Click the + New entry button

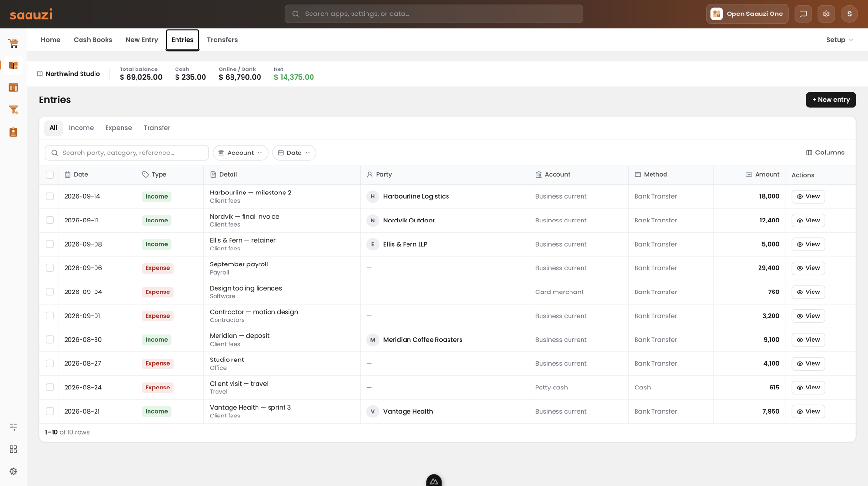[831, 100]
